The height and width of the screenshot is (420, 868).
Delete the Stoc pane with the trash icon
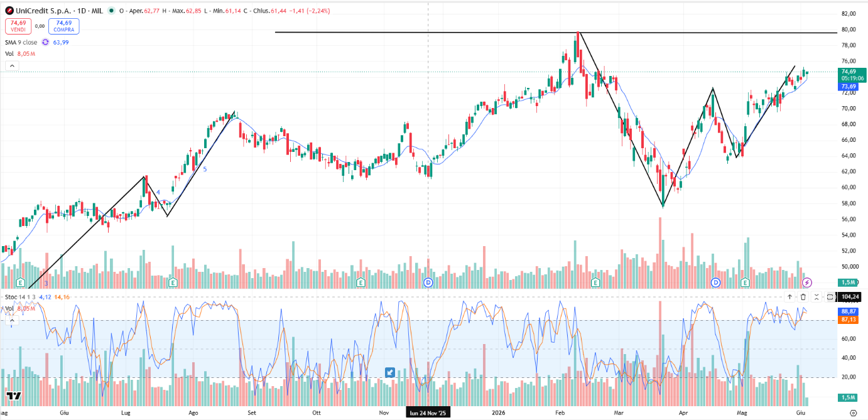pos(803,296)
